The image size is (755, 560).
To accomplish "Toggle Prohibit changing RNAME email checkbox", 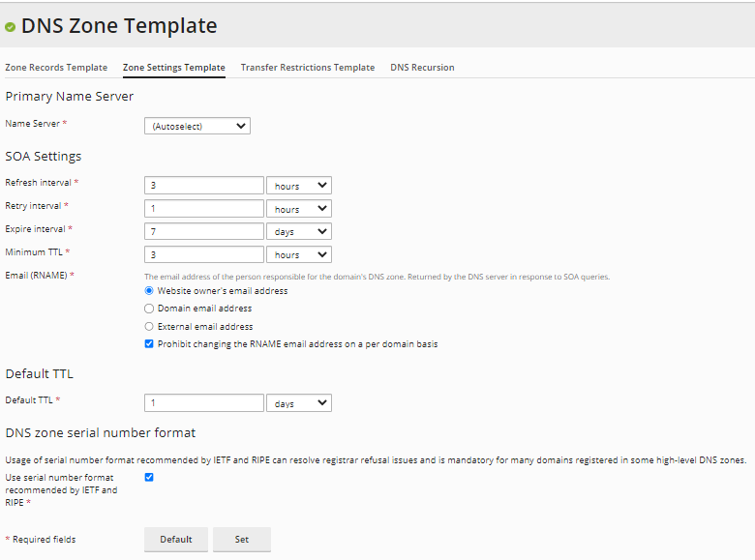I will point(149,344).
